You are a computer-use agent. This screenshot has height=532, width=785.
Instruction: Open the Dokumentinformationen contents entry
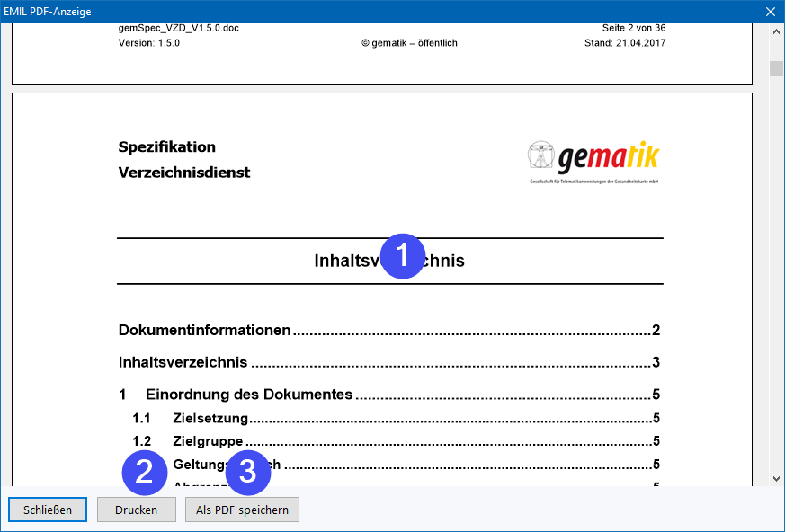pos(205,330)
